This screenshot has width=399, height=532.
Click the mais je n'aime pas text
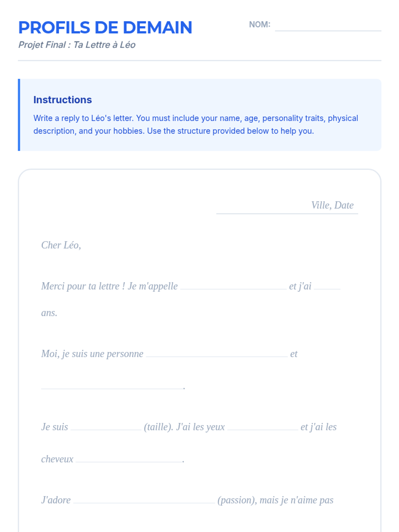tap(296, 500)
